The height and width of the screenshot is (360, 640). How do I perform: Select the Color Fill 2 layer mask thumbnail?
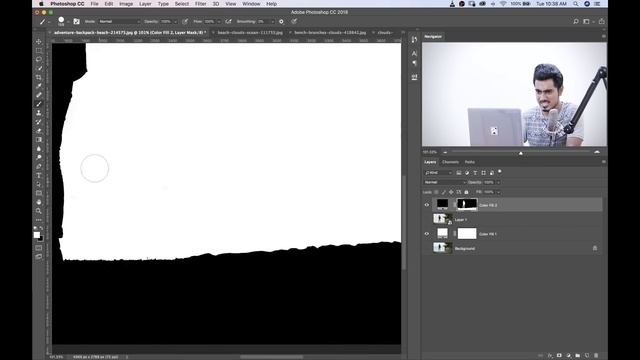pyautogui.click(x=467, y=204)
